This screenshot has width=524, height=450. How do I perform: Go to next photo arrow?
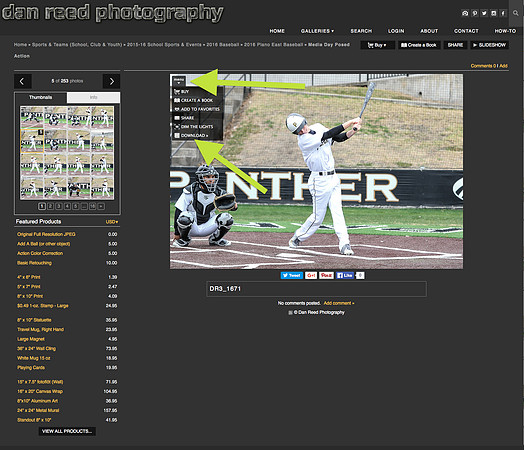point(112,81)
